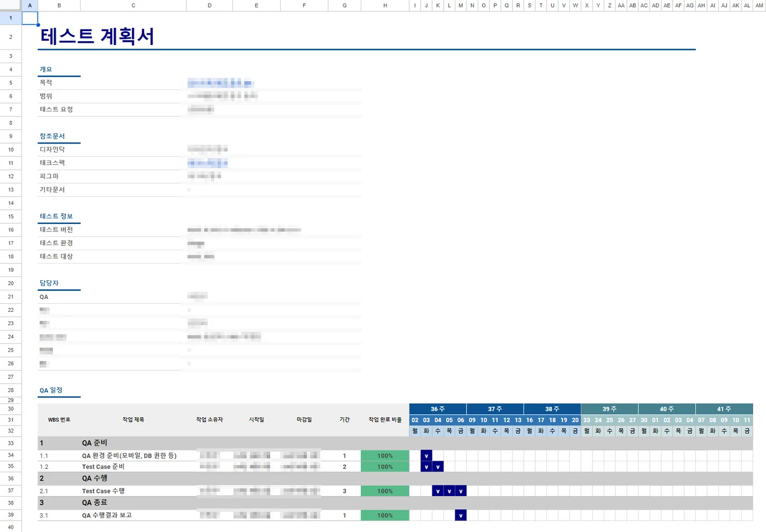
Task: Click the 40 주 week header
Action: coord(667,409)
